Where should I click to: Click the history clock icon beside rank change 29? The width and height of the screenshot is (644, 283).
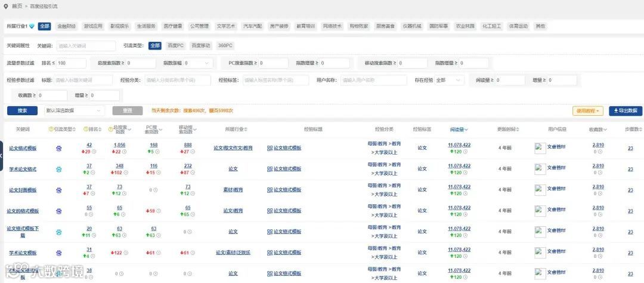94,152
